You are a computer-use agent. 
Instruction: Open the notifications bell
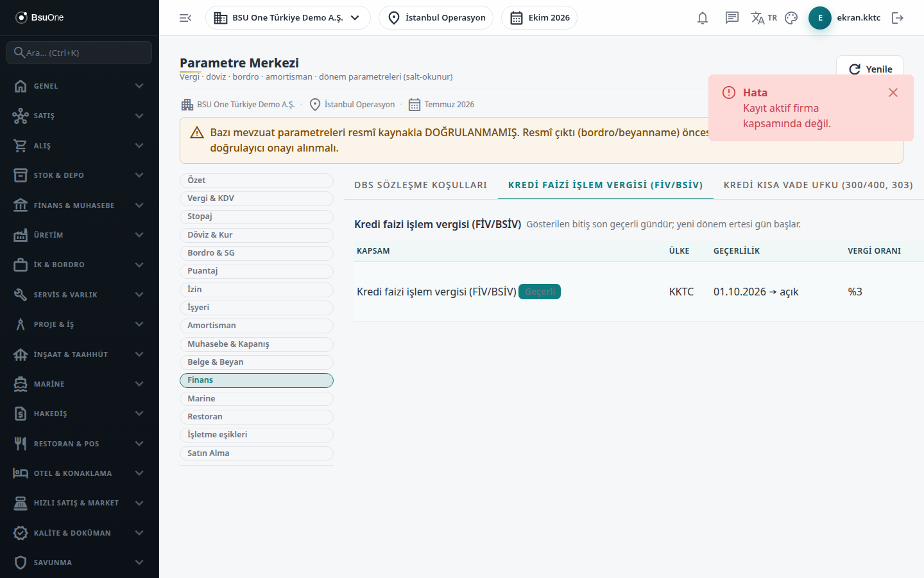point(703,18)
